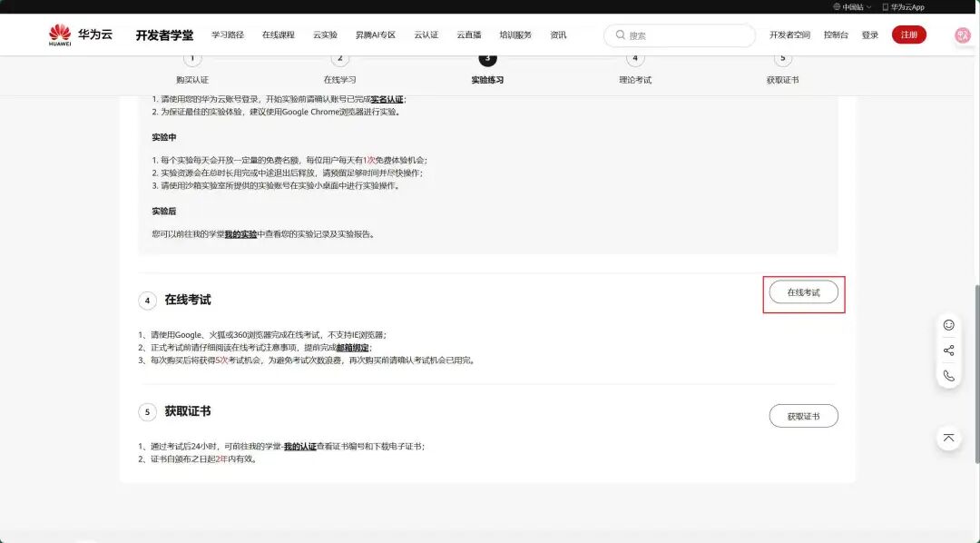The width and height of the screenshot is (980, 543).
Task: Open the 在线课程 menu
Action: click(279, 35)
